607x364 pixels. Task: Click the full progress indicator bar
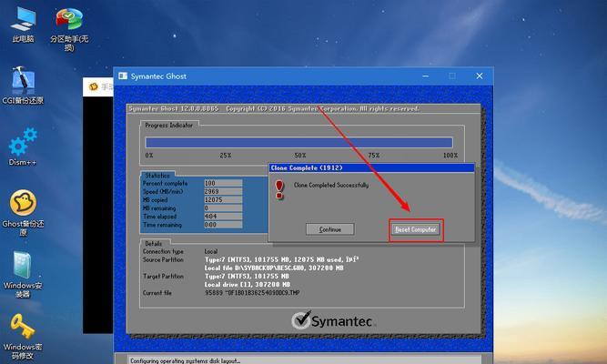click(x=298, y=143)
